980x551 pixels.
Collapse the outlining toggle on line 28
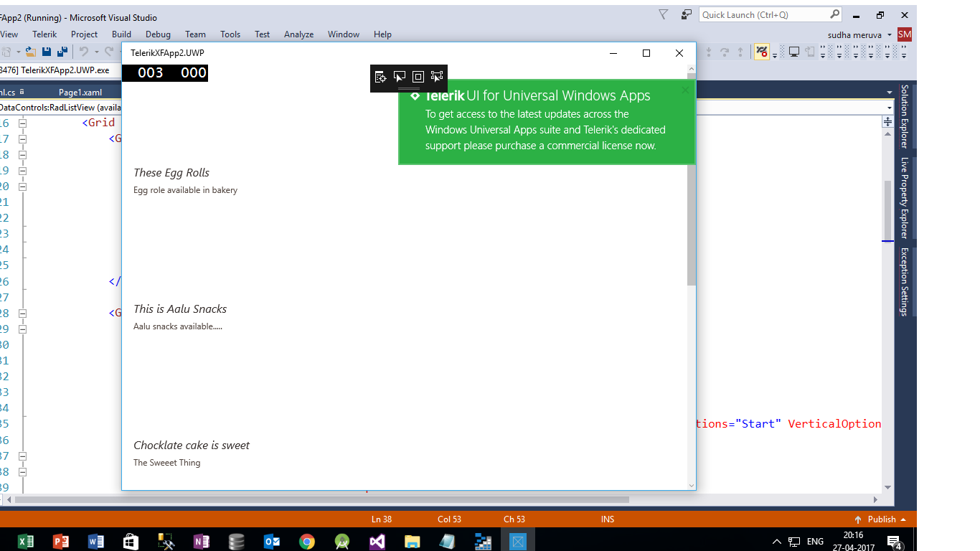[x=22, y=313]
